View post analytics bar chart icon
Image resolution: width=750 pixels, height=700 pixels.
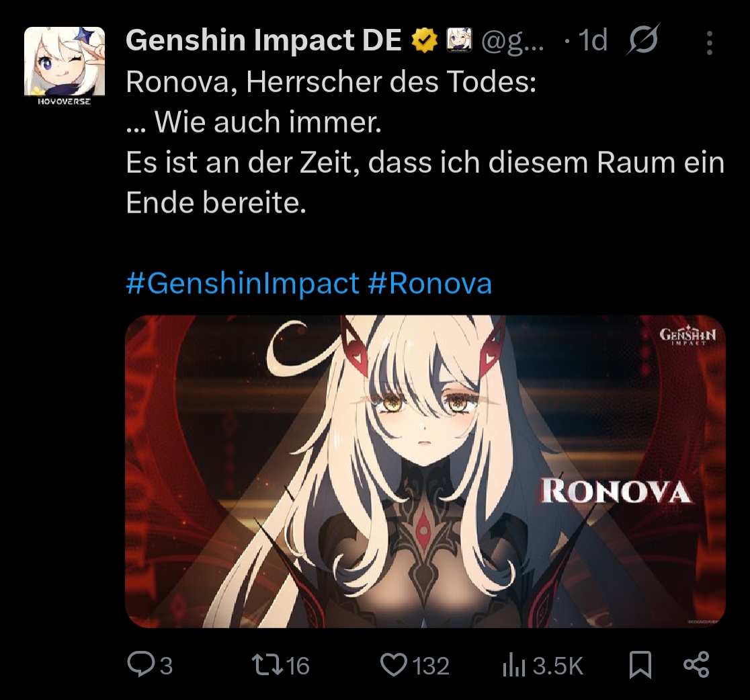(x=513, y=666)
